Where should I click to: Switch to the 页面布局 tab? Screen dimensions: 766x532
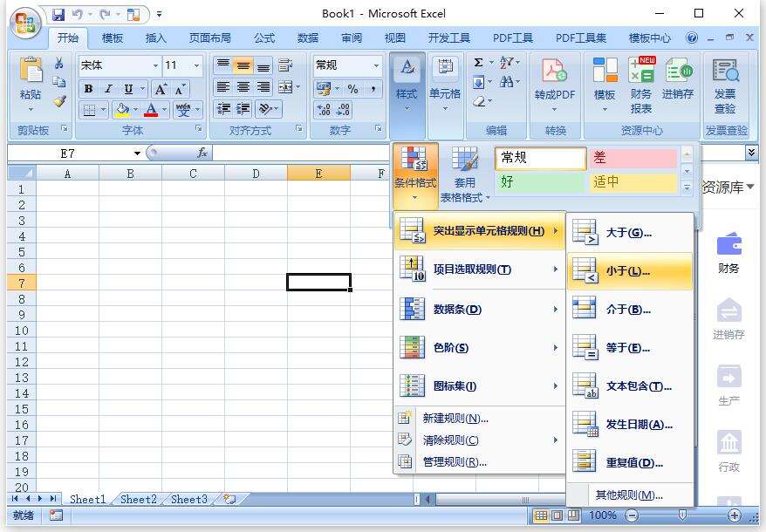[210, 38]
